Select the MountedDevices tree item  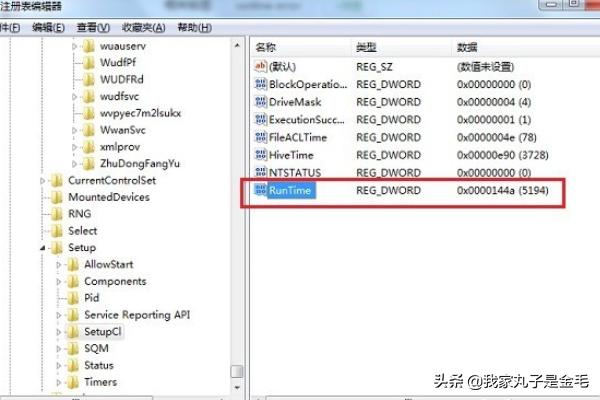click(109, 197)
